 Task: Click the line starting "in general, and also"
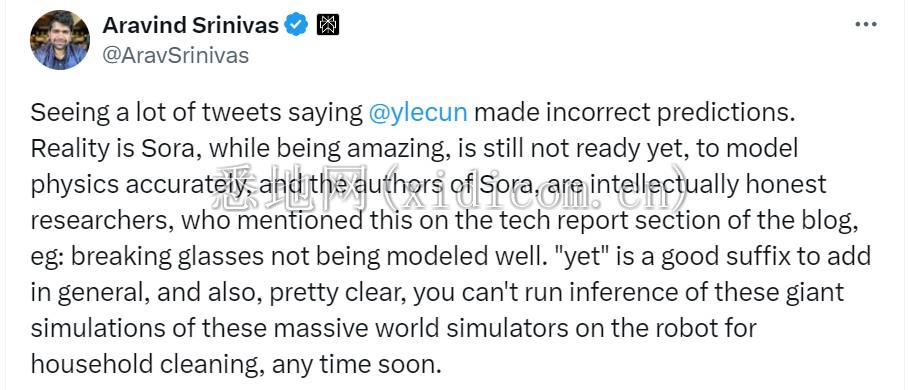tap(437, 292)
